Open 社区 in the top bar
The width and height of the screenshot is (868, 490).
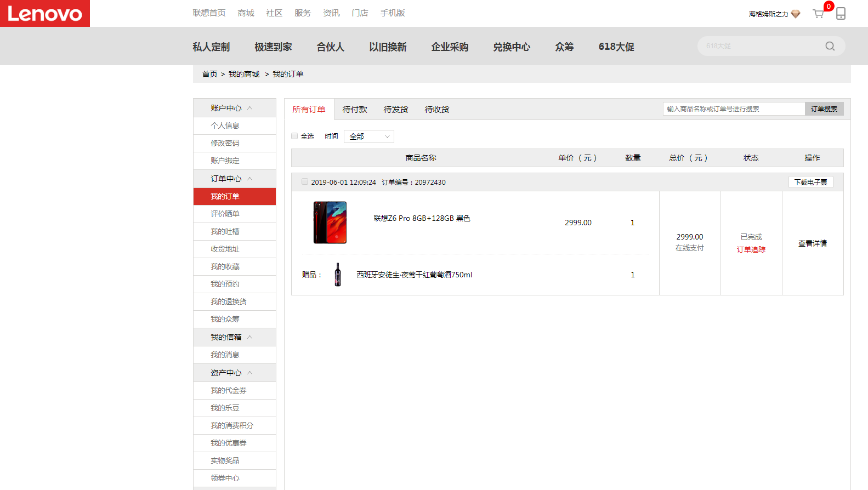[x=274, y=13]
